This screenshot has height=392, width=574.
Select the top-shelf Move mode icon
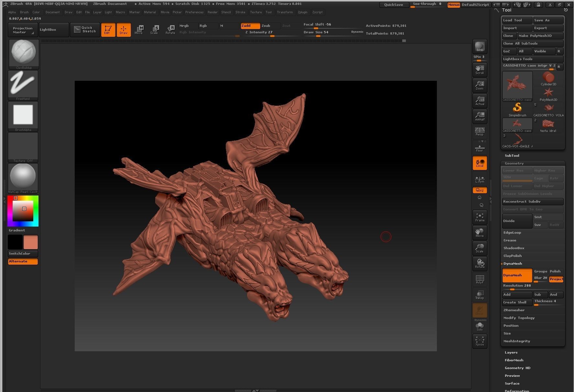(139, 29)
